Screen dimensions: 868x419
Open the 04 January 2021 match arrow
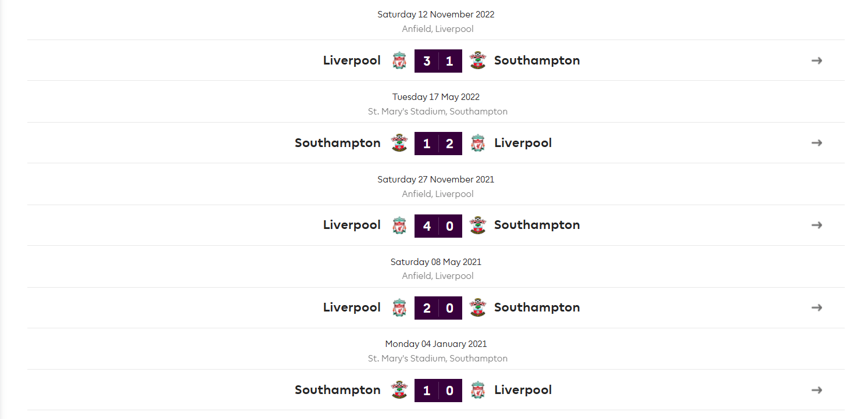(x=817, y=390)
